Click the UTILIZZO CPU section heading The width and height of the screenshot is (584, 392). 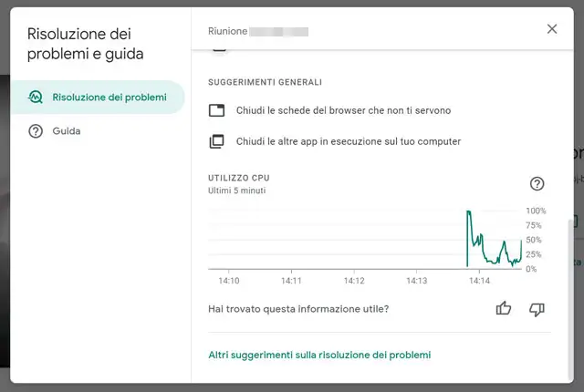pos(239,178)
